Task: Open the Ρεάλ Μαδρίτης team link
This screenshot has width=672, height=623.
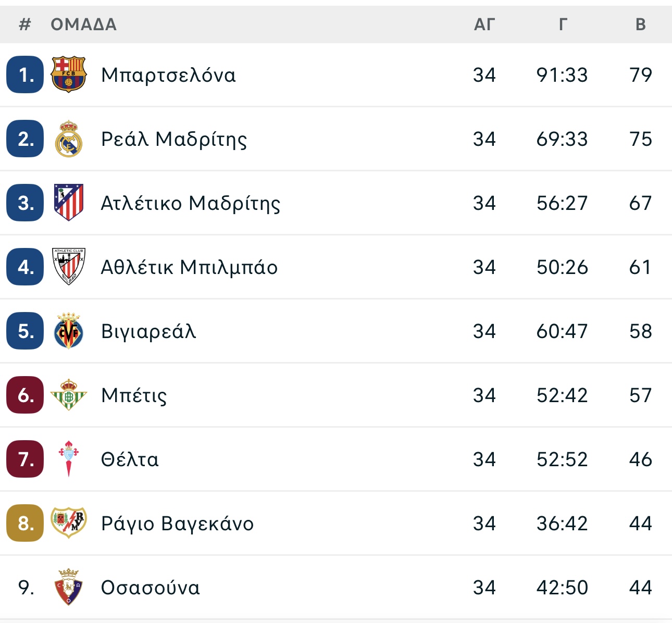Action: (174, 139)
